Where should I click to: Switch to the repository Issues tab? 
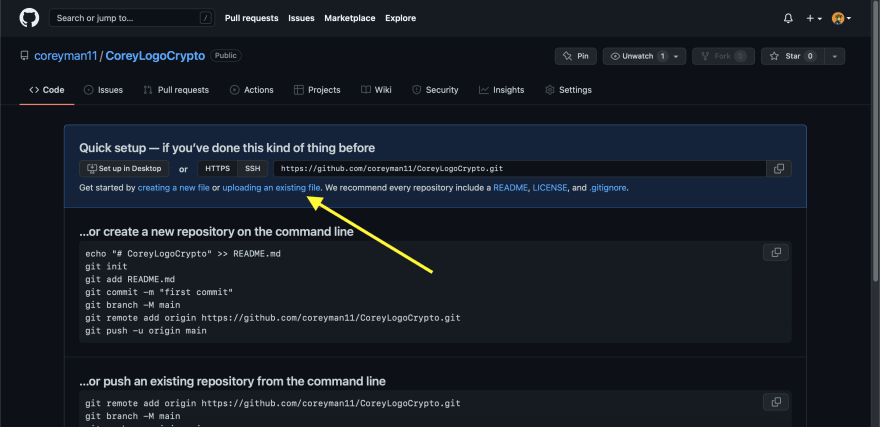(103, 90)
